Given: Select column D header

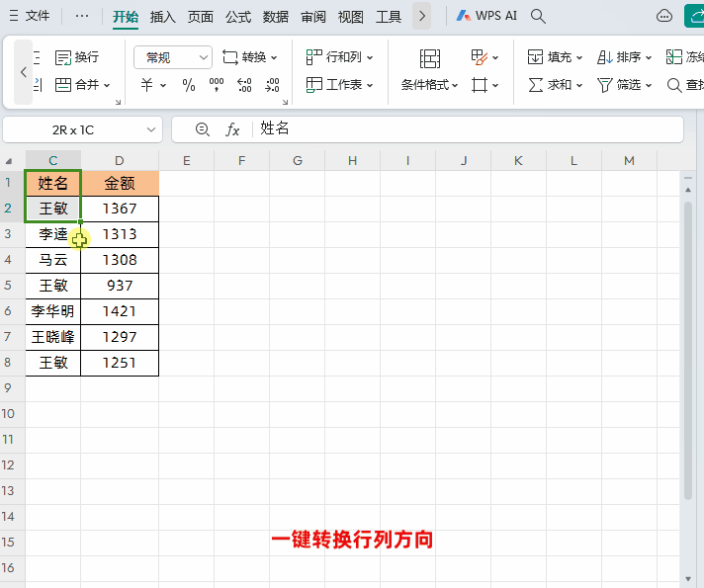Looking at the screenshot, I should [120, 161].
